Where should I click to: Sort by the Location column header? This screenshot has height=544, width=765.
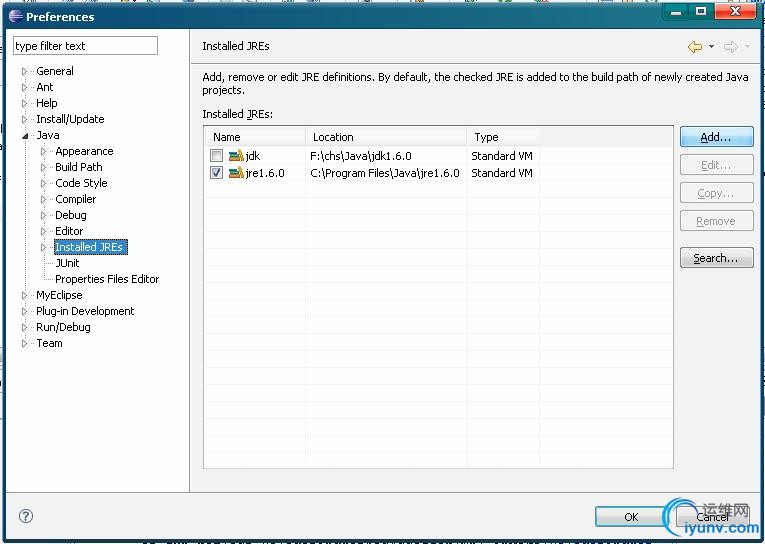tap(386, 137)
